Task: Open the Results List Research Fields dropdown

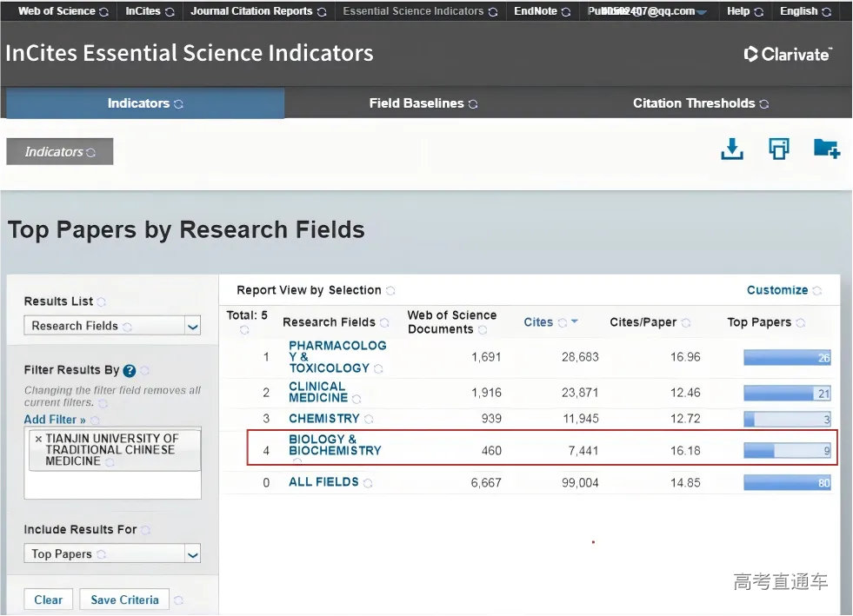Action: 192,327
